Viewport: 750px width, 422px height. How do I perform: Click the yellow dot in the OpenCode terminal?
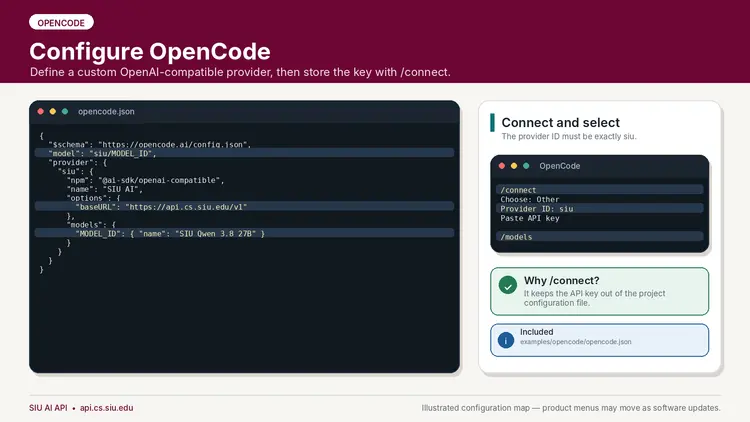tap(514, 166)
